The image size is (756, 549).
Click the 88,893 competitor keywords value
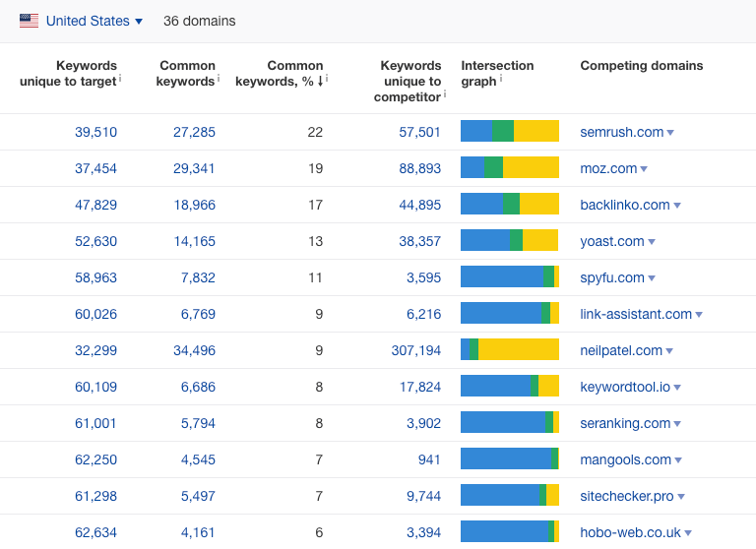[x=420, y=168]
